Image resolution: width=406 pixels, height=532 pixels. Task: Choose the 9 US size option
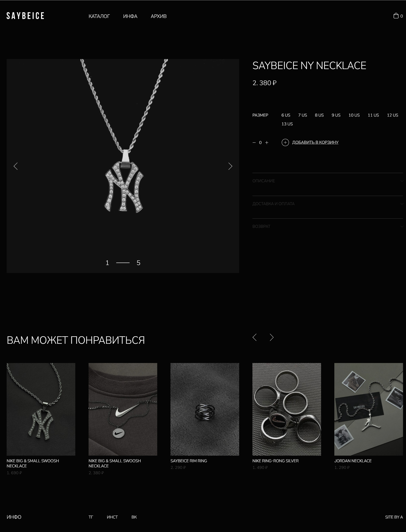coord(336,115)
